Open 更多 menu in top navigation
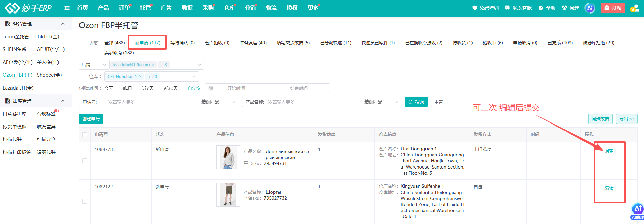644x224 pixels. (313, 8)
